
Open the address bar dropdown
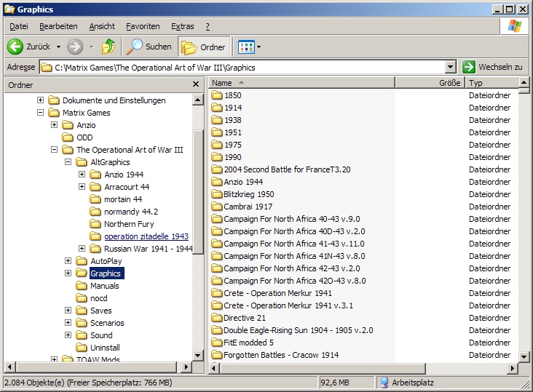[x=450, y=67]
